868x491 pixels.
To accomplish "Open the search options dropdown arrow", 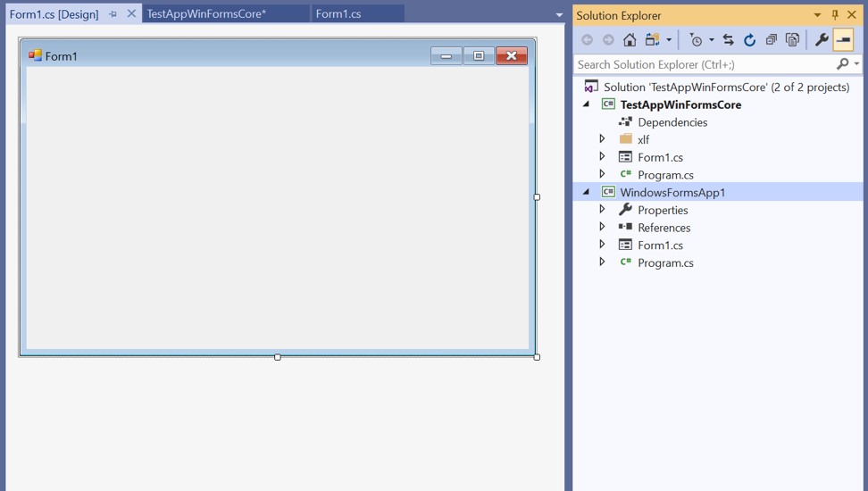I will coord(856,64).
